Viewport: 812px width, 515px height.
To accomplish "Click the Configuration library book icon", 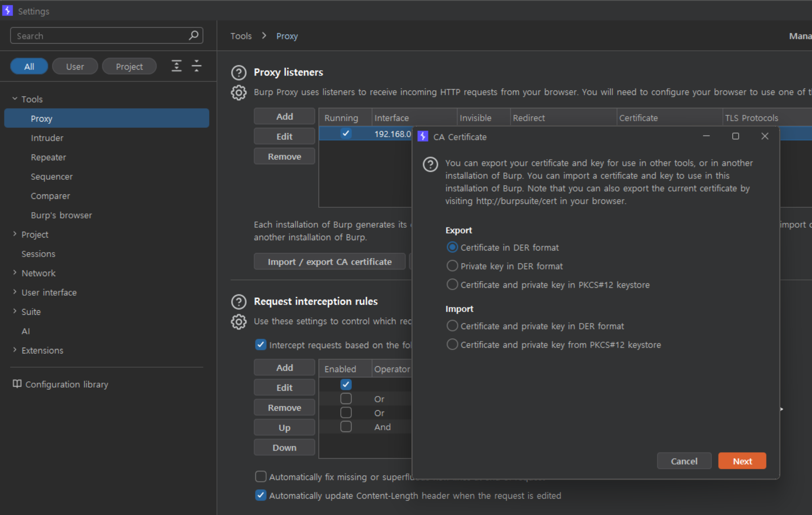I will pos(17,384).
